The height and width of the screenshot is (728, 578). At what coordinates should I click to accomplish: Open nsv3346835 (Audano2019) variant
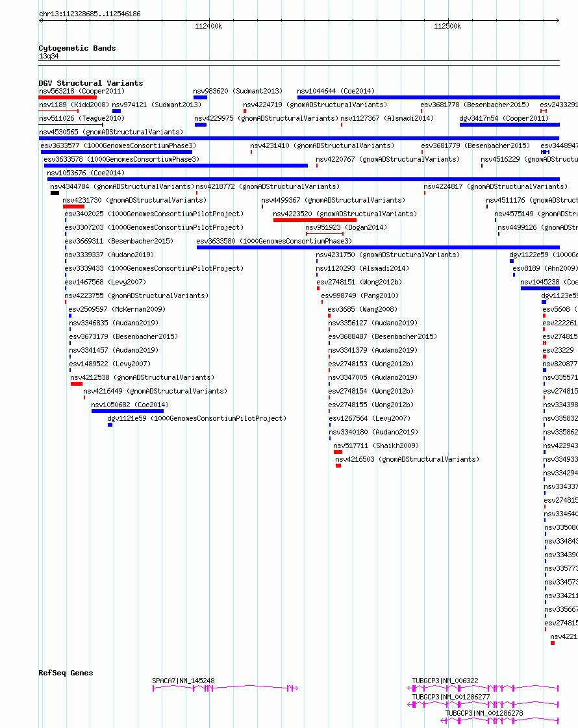tap(114, 323)
